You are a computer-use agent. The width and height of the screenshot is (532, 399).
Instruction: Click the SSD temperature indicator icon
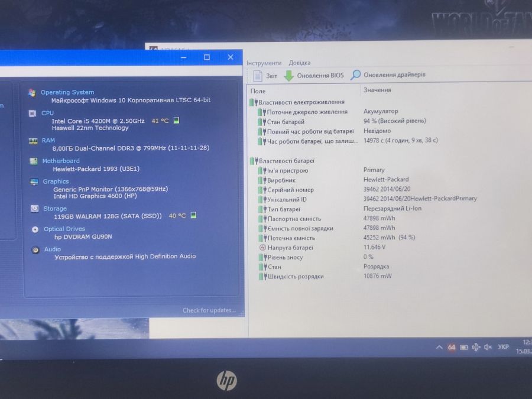pos(193,215)
